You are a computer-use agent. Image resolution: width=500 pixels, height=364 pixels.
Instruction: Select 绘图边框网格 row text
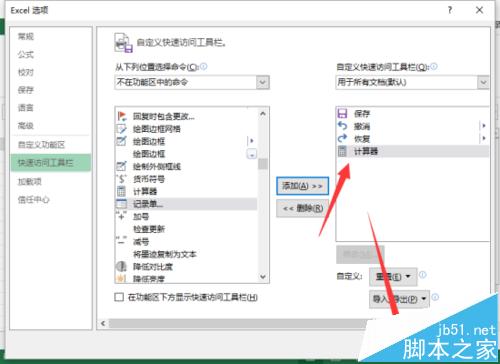[157, 129]
